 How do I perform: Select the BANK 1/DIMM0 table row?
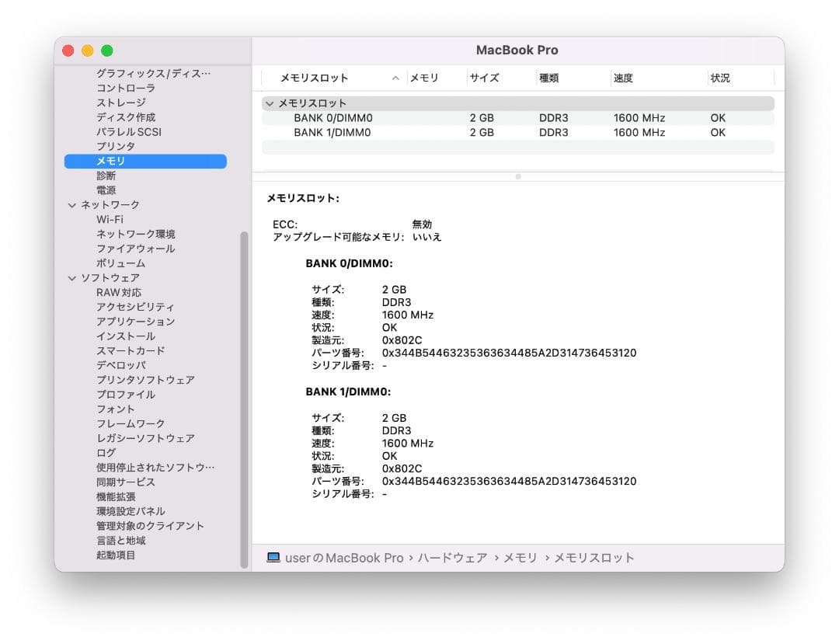518,132
